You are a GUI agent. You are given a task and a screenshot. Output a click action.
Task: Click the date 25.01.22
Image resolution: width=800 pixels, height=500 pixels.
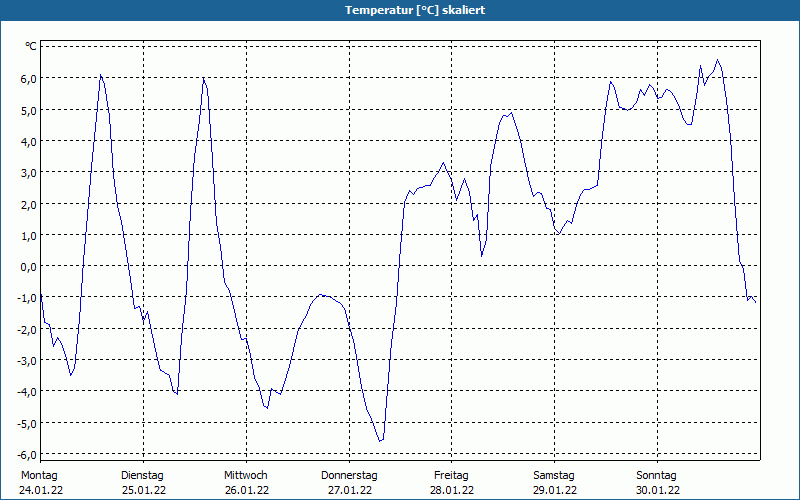[144, 490]
